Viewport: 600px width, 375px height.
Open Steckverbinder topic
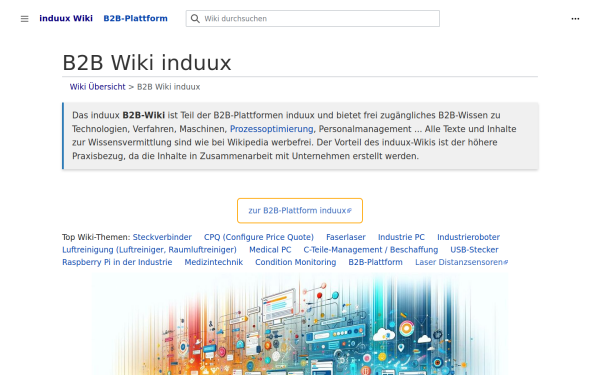pyautogui.click(x=162, y=237)
